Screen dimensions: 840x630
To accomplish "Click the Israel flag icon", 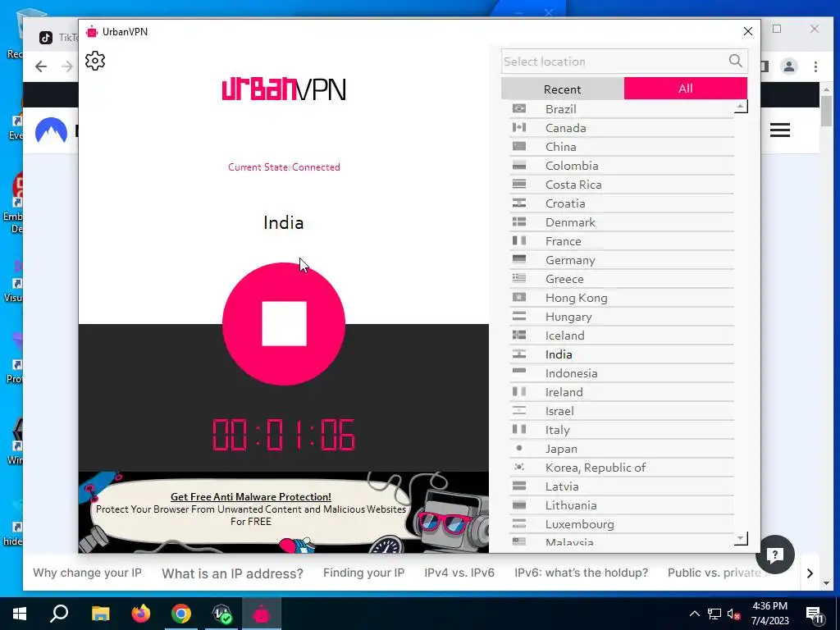I will [519, 410].
